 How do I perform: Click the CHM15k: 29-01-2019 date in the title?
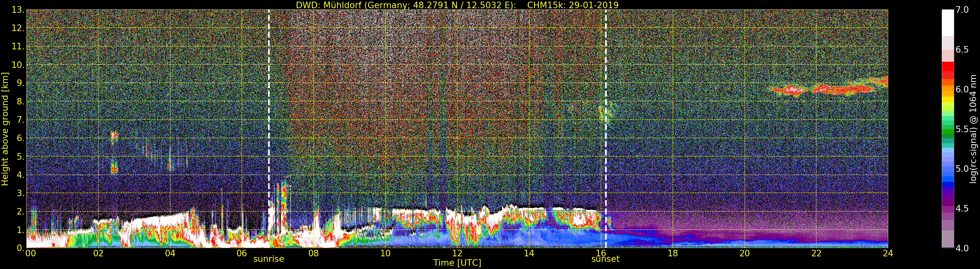[572, 5]
